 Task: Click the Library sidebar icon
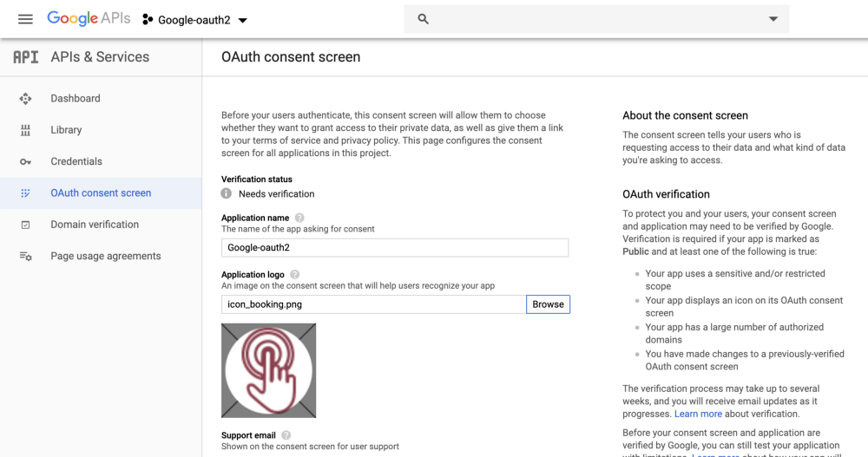25,130
